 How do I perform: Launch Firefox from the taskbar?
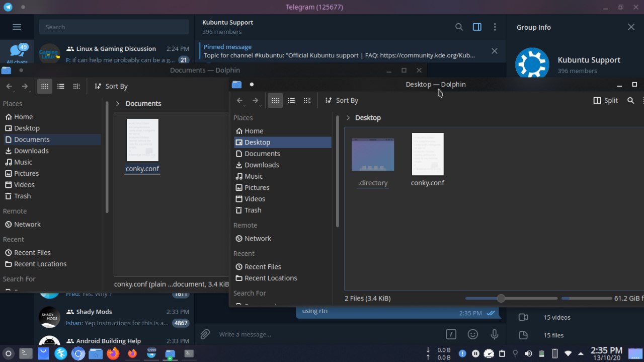tap(113, 353)
